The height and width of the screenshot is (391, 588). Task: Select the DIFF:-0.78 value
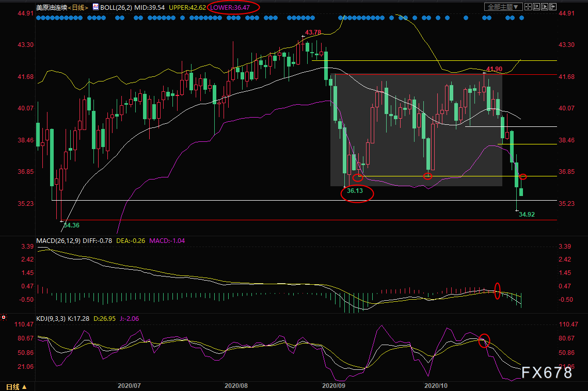pyautogui.click(x=97, y=241)
